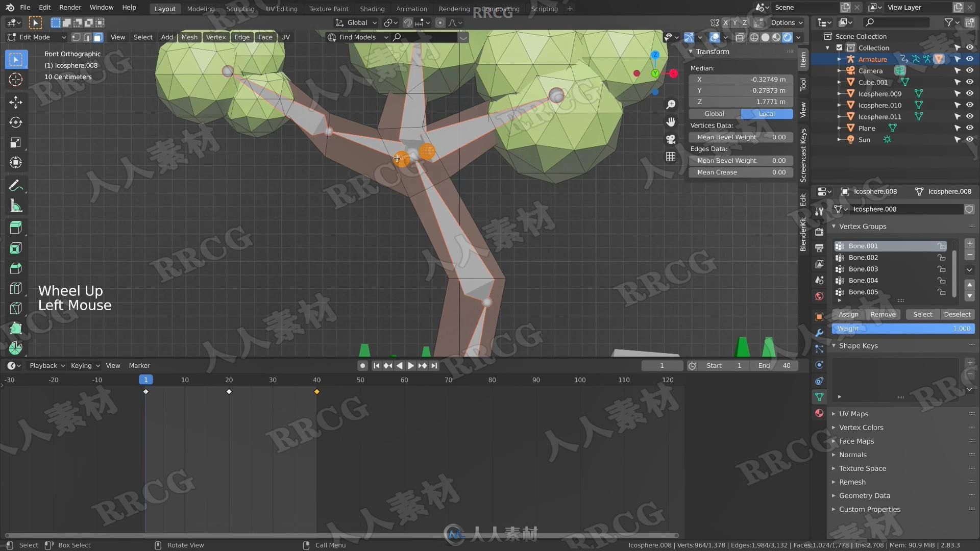Screen dimensions: 980x551
Task: Select the Annotate tool
Action: [x=16, y=186]
